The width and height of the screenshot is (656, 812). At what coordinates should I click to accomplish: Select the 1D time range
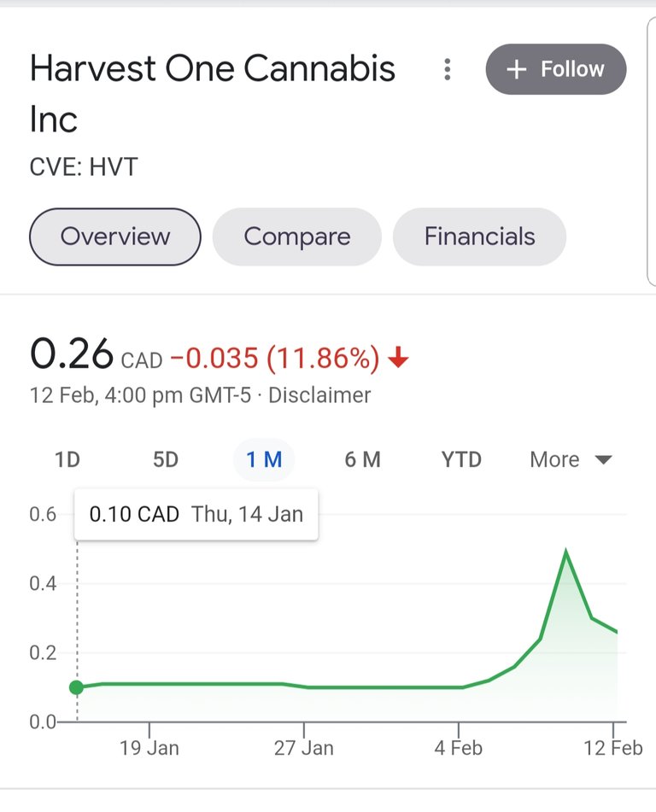tap(67, 459)
